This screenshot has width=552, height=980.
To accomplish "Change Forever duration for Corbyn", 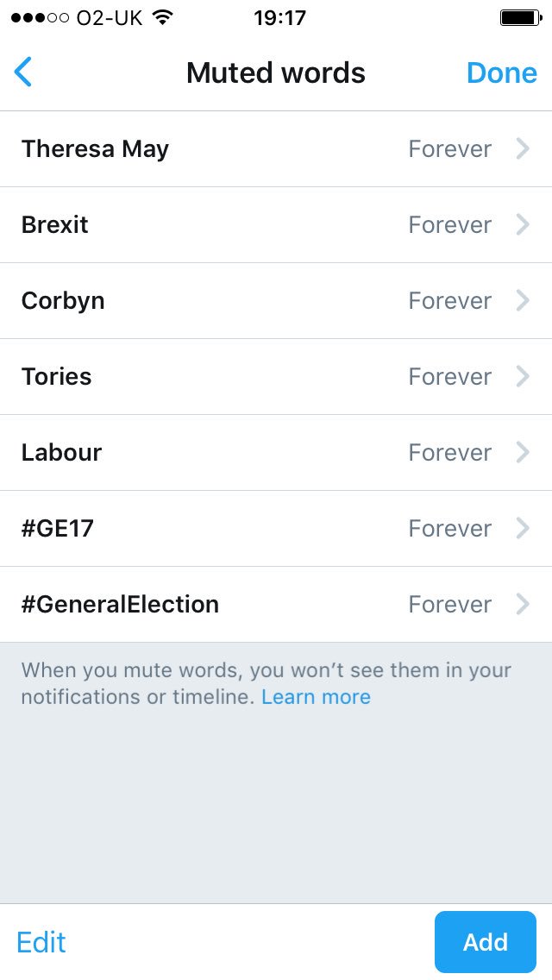I will point(449,301).
